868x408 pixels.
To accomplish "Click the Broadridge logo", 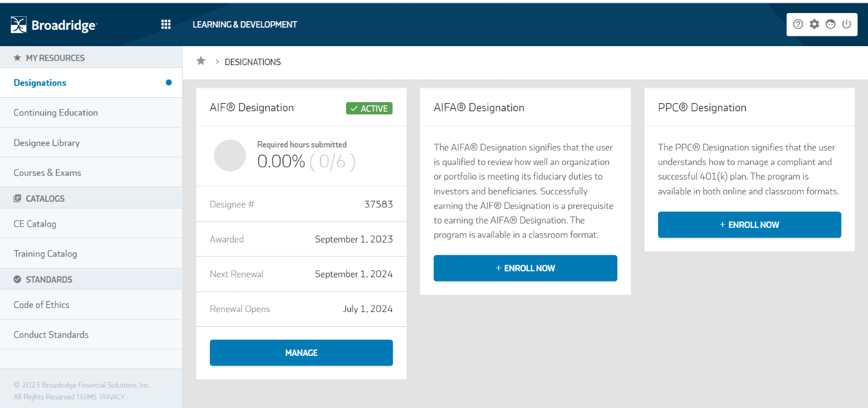I will point(53,25).
